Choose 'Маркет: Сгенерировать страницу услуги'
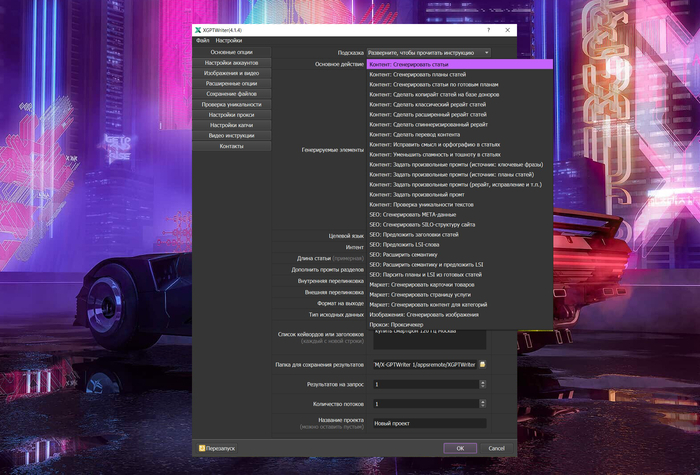 click(x=460, y=295)
